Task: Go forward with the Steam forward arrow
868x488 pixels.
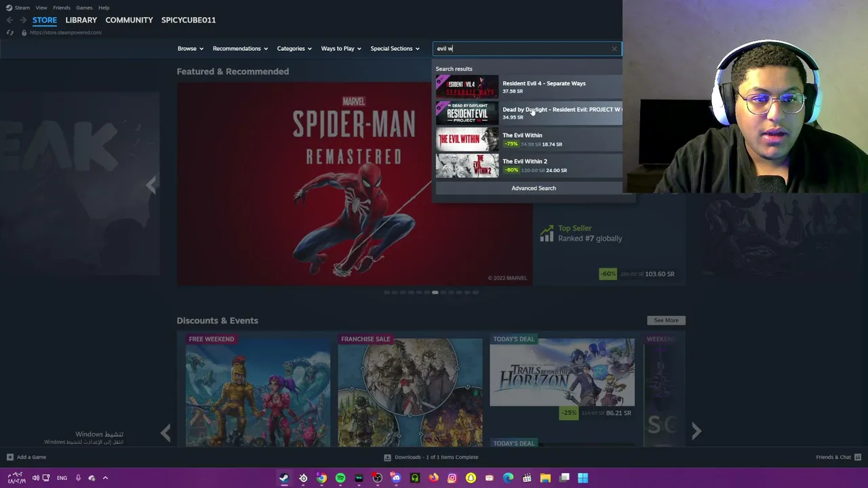Action: point(22,20)
